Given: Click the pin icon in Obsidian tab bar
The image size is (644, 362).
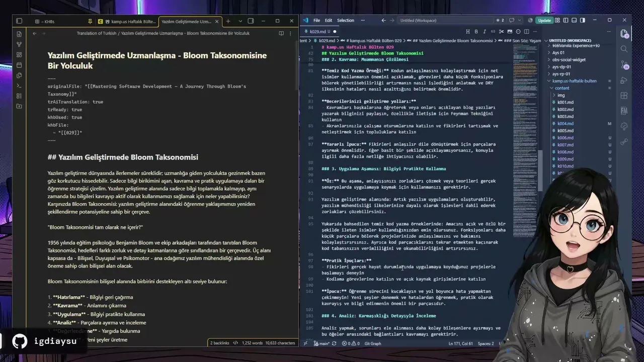Looking at the screenshot, I should [x=90, y=21].
